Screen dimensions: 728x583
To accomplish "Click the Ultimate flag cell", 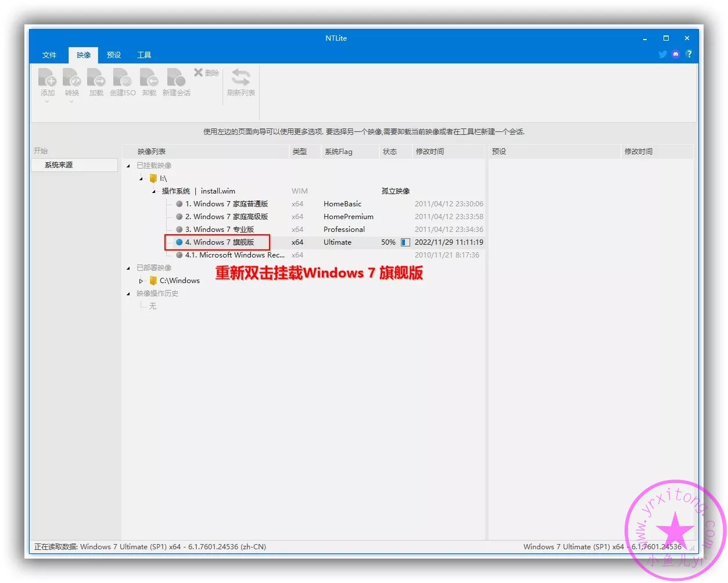I will (x=337, y=242).
